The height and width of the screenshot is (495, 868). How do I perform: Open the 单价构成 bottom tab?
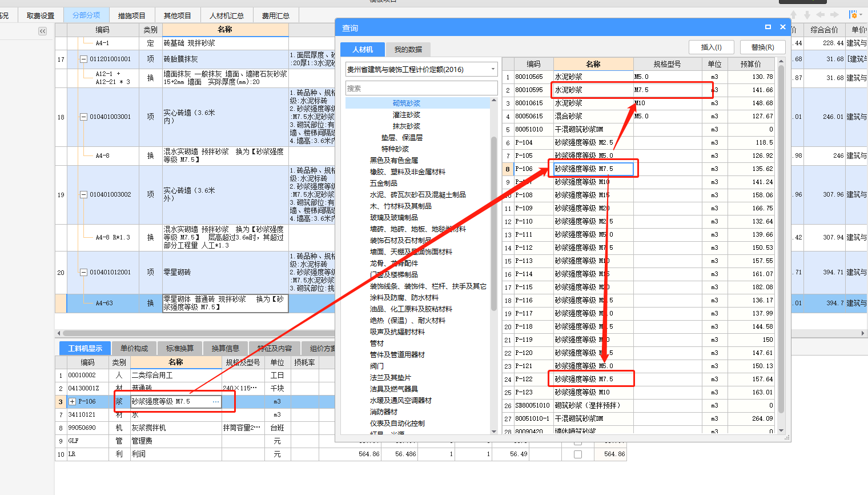coord(134,348)
